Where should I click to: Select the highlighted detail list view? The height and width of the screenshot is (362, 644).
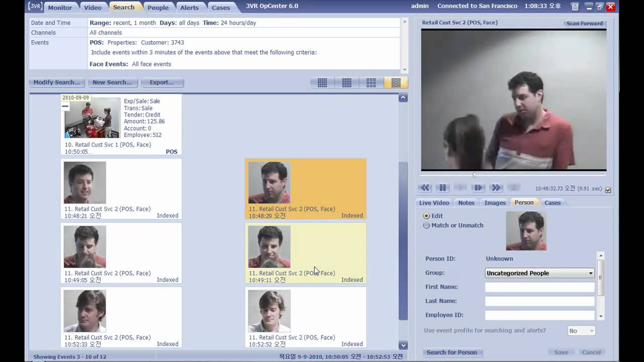point(396,83)
